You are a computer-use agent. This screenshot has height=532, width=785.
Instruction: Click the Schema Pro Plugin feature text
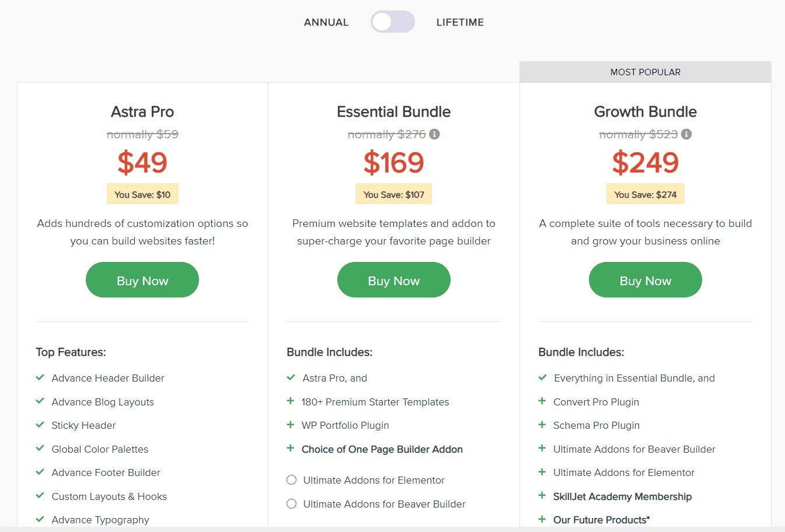tap(596, 425)
